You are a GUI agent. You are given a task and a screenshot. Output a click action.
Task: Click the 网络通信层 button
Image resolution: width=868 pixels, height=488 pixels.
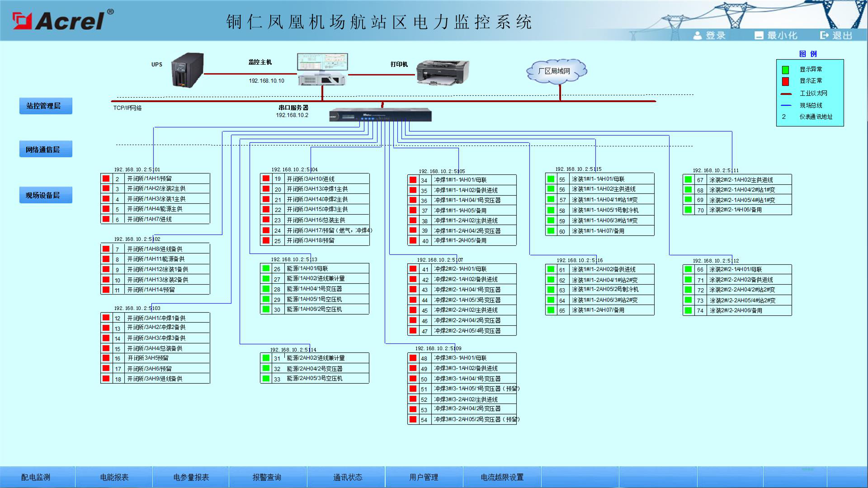point(46,150)
